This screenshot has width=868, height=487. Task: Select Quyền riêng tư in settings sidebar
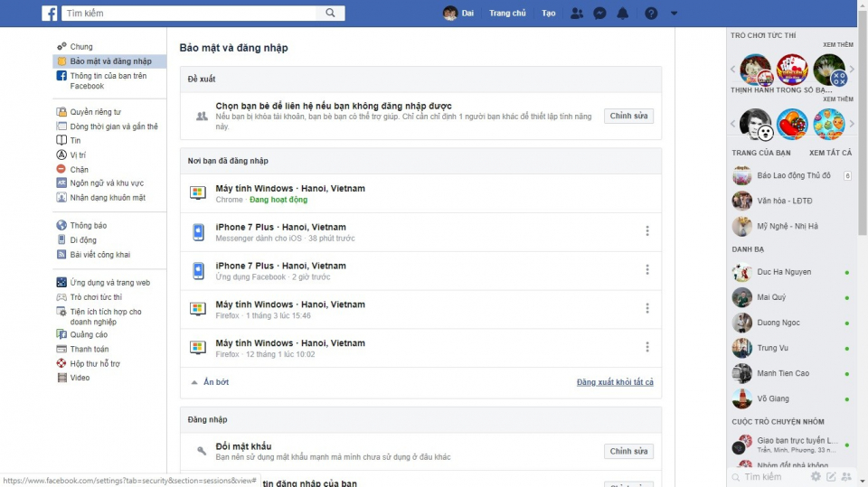[95, 112]
